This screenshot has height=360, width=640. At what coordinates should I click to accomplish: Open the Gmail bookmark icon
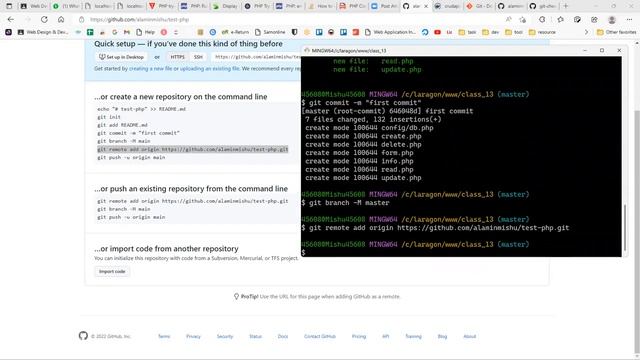pyautogui.click(x=127, y=32)
